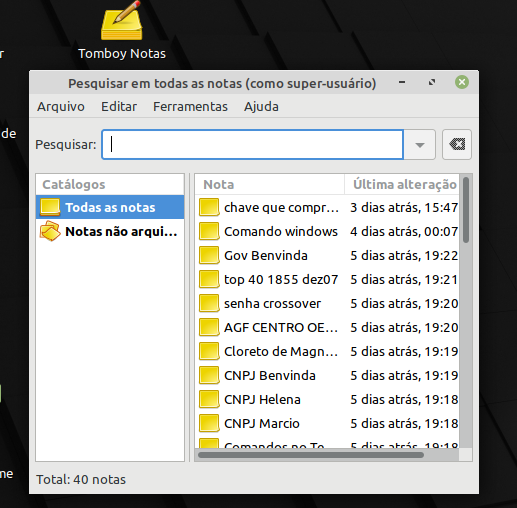Viewport: 517px width, 508px height.
Task: Open the Ferramentas menu
Action: (x=190, y=107)
